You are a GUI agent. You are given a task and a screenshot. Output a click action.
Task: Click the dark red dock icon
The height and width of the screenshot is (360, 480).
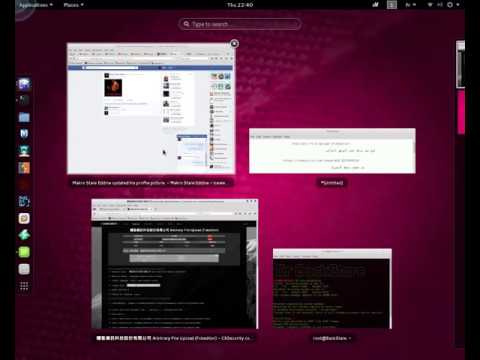click(x=24, y=184)
